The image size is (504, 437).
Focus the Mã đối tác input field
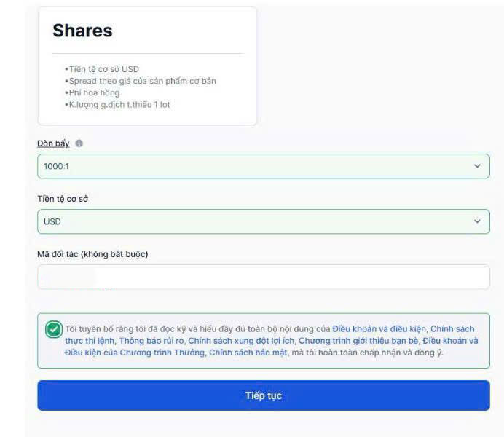pos(264,277)
